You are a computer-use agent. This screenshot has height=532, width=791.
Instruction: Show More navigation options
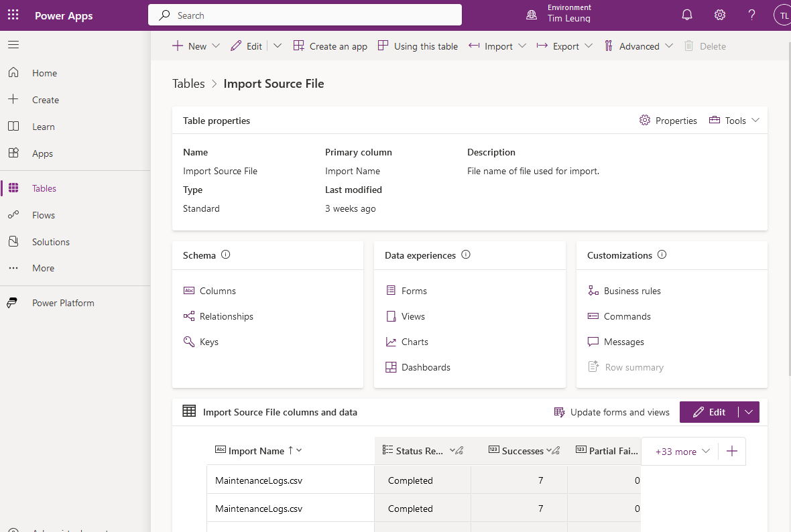click(43, 268)
